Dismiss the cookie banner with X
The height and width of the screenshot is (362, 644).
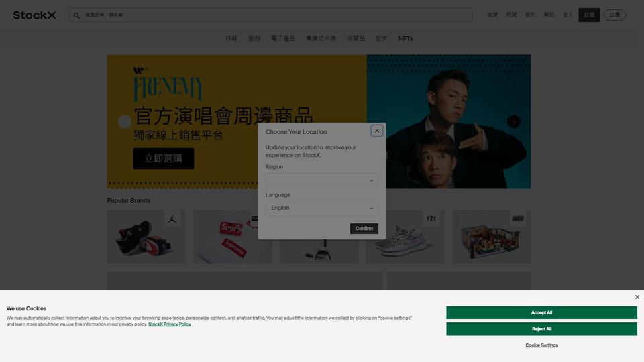637,297
